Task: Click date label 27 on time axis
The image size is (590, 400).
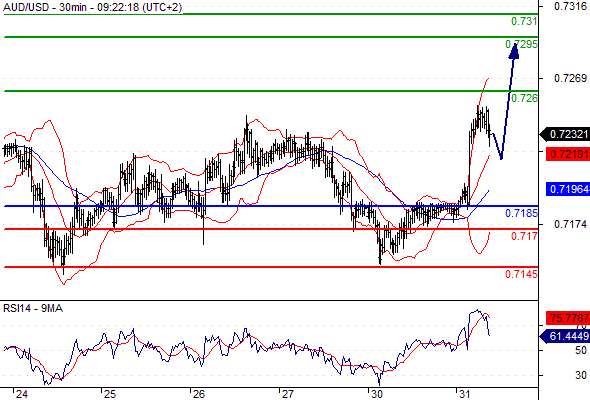Action: (288, 394)
